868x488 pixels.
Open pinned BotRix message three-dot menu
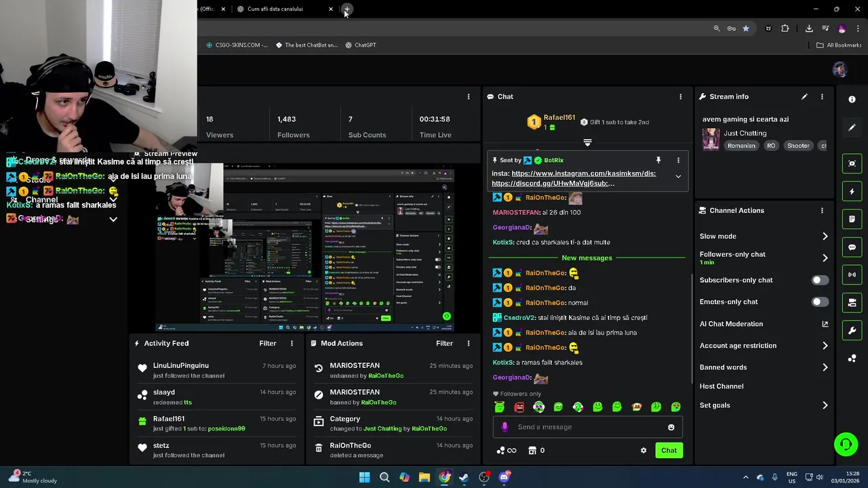(x=678, y=161)
